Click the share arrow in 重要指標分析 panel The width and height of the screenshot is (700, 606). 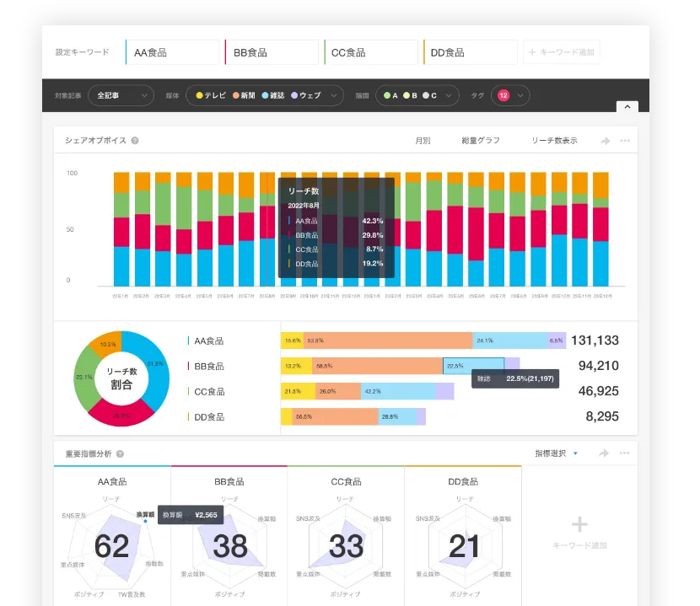(604, 453)
